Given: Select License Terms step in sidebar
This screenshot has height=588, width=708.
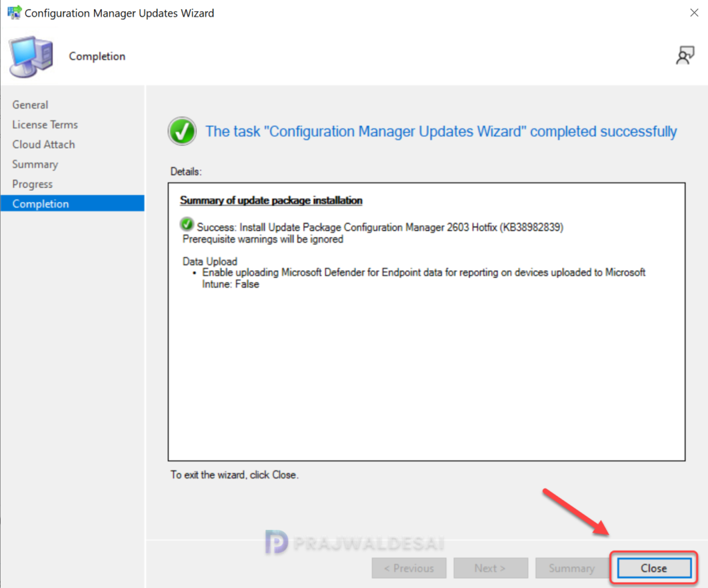Looking at the screenshot, I should click(45, 125).
